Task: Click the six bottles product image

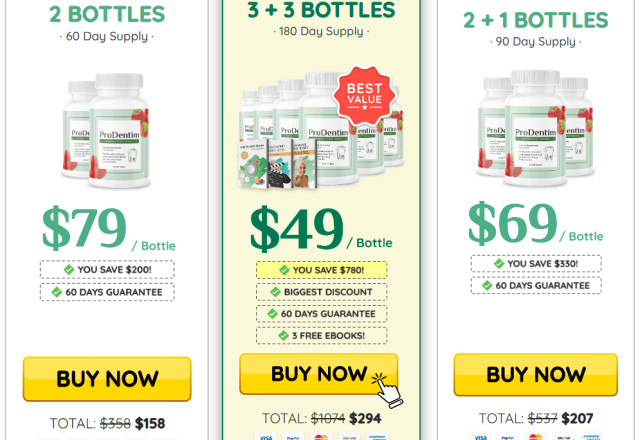Action: point(322,129)
